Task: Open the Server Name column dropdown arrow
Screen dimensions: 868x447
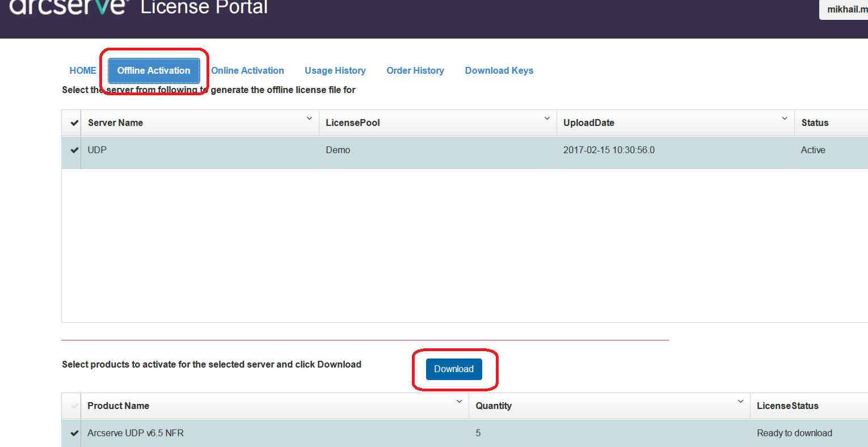Action: click(x=309, y=119)
